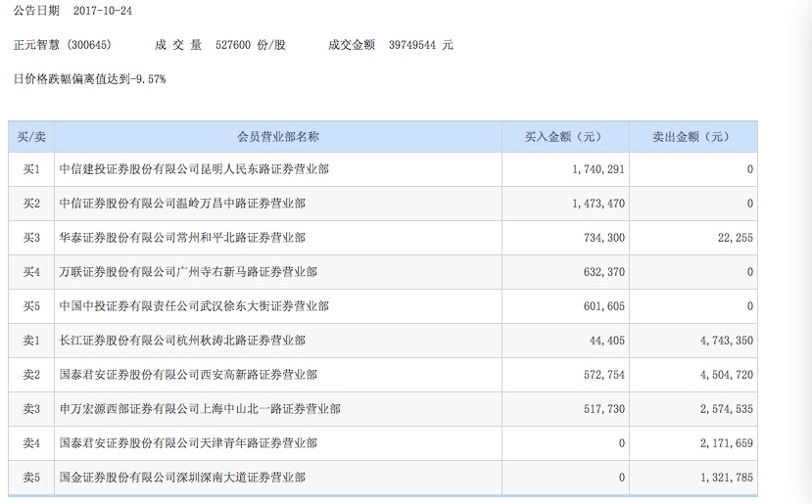Select buy amount 572,754
Viewport: 812px width, 504px height.
[603, 374]
